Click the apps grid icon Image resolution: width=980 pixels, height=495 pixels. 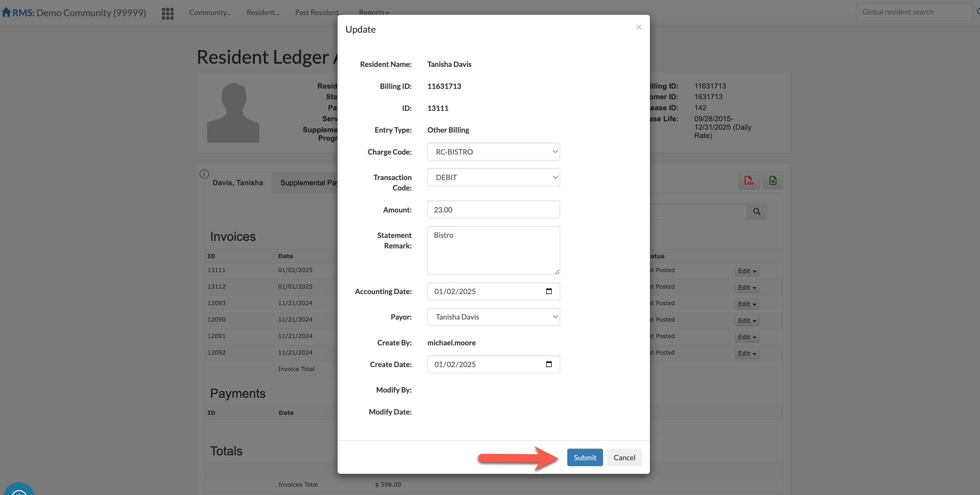pos(167,13)
